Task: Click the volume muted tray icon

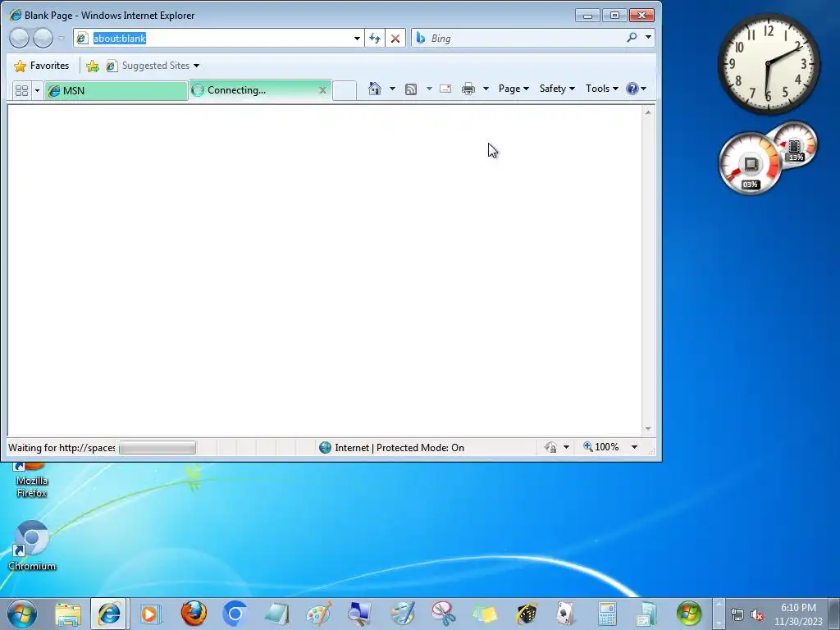Action: point(757,615)
